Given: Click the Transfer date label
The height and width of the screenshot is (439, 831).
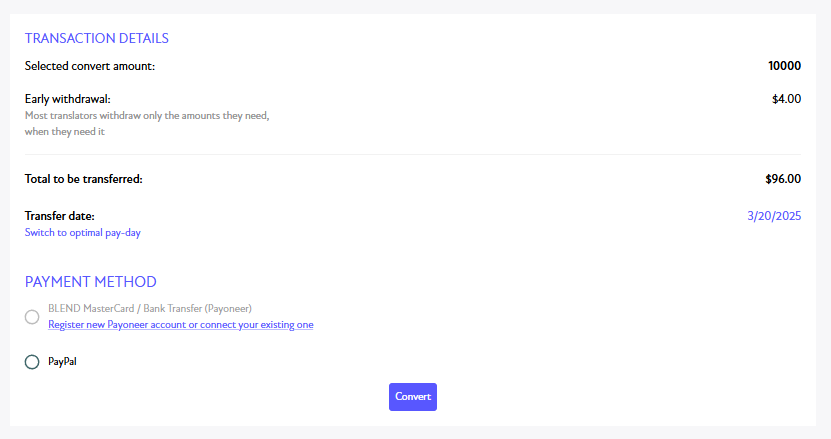Looking at the screenshot, I should (59, 216).
